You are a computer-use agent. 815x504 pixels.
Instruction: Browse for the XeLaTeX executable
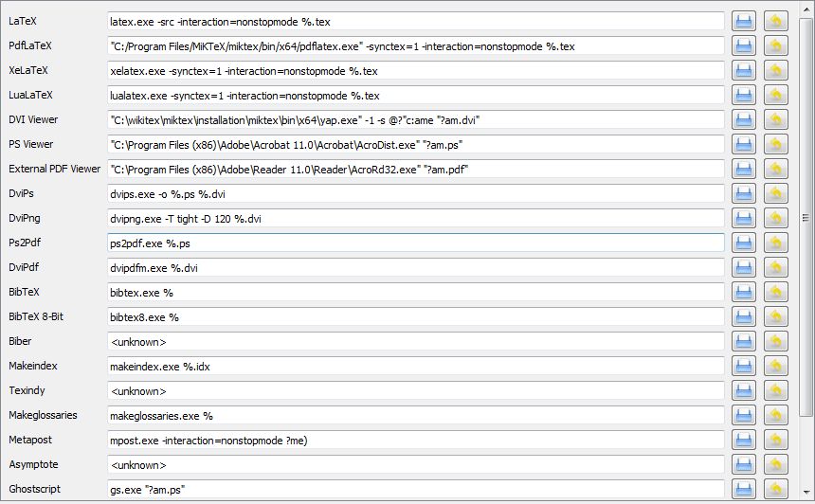tap(744, 71)
